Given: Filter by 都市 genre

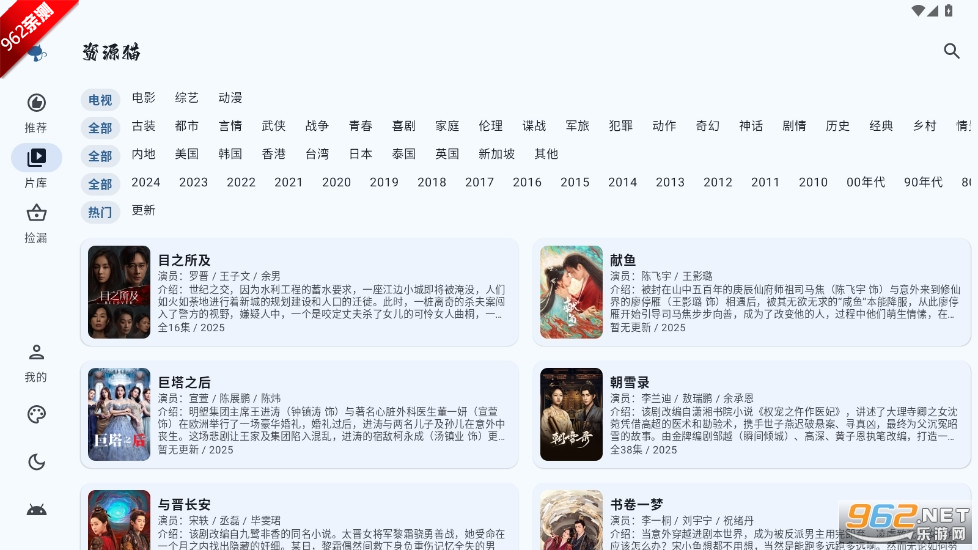Looking at the screenshot, I should (x=186, y=126).
